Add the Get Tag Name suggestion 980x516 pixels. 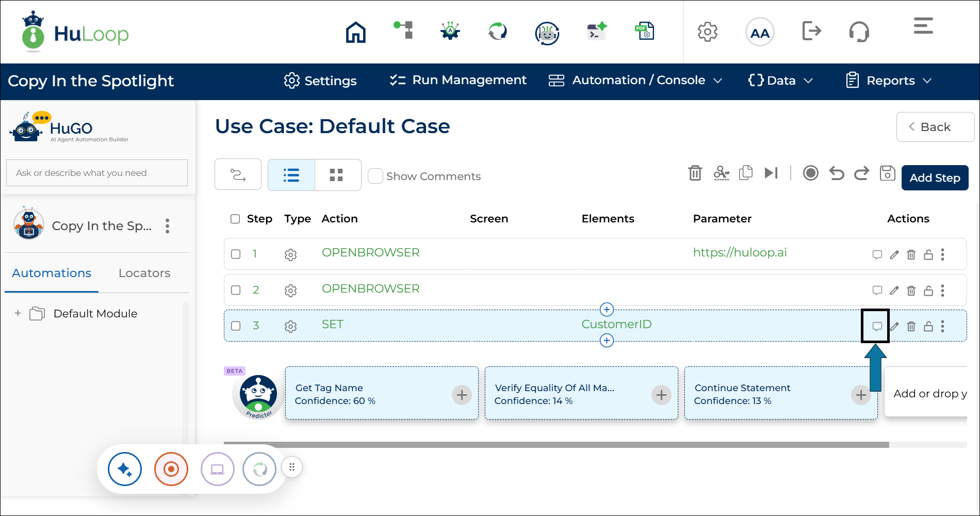tap(462, 395)
